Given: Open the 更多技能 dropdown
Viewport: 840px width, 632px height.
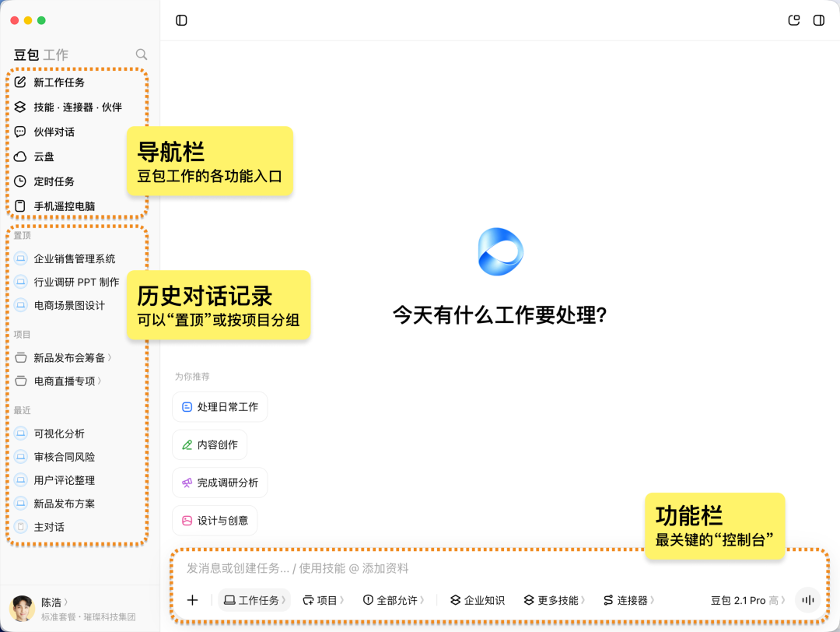Looking at the screenshot, I should pos(554,600).
